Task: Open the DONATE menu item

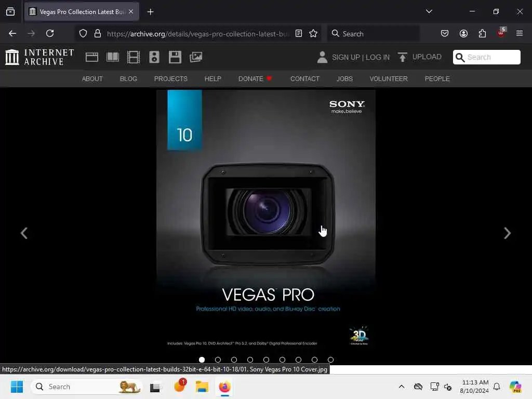Action: (255, 79)
